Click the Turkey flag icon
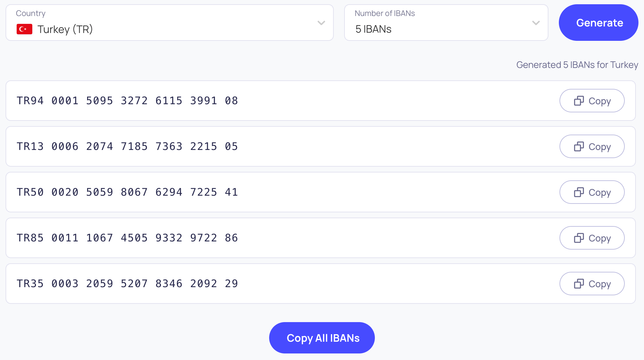The image size is (644, 360). [x=24, y=29]
